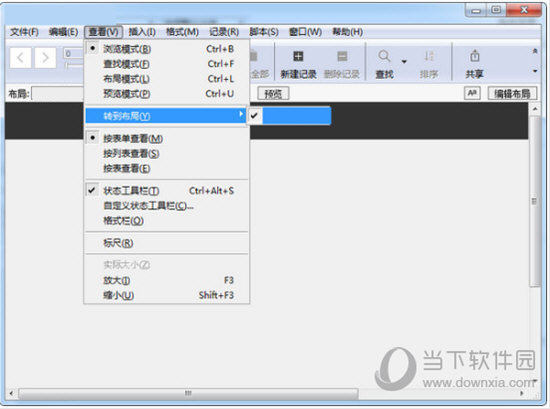
Task: Select 按列表查看(S) view as list
Action: (x=167, y=154)
